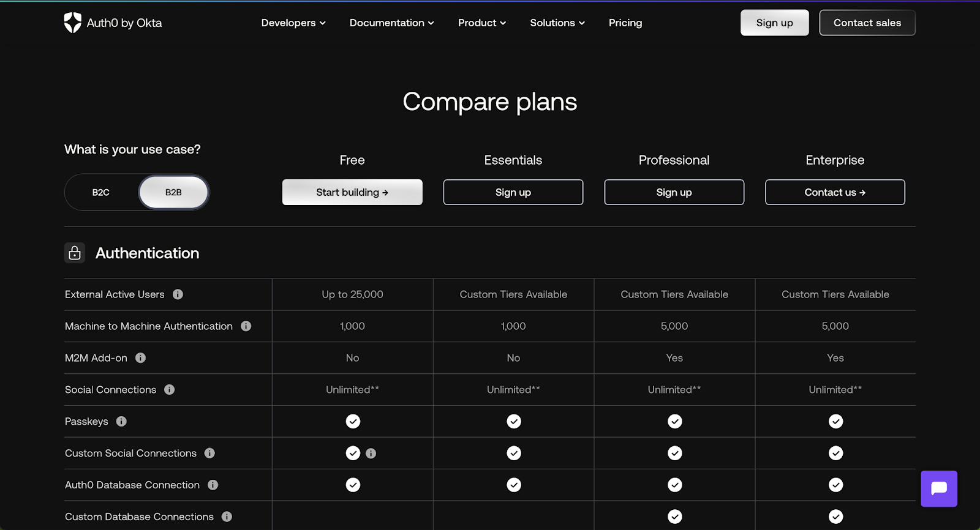Click Custom Social Connections checkmark under Professional
Viewport: 980px width, 530px height.
click(x=675, y=453)
